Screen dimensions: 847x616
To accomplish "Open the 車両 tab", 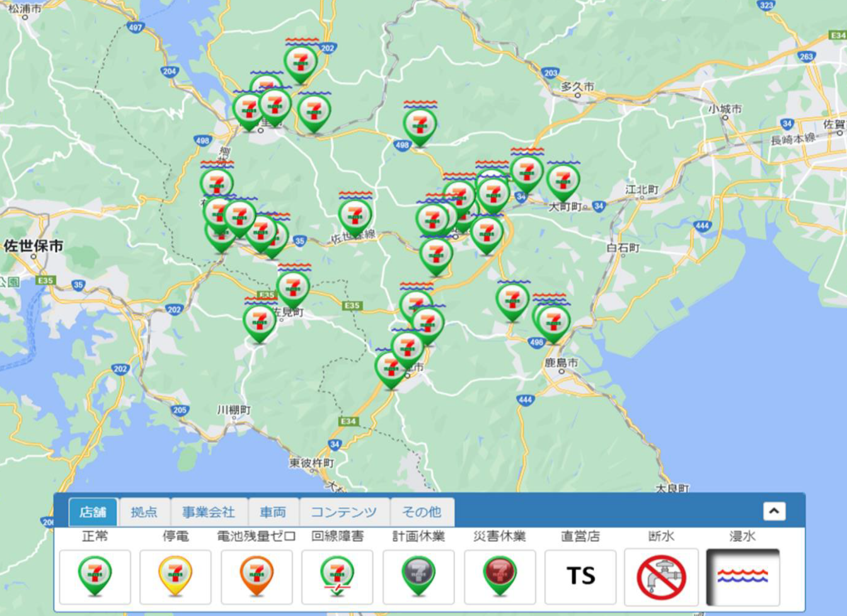I will pos(272,513).
